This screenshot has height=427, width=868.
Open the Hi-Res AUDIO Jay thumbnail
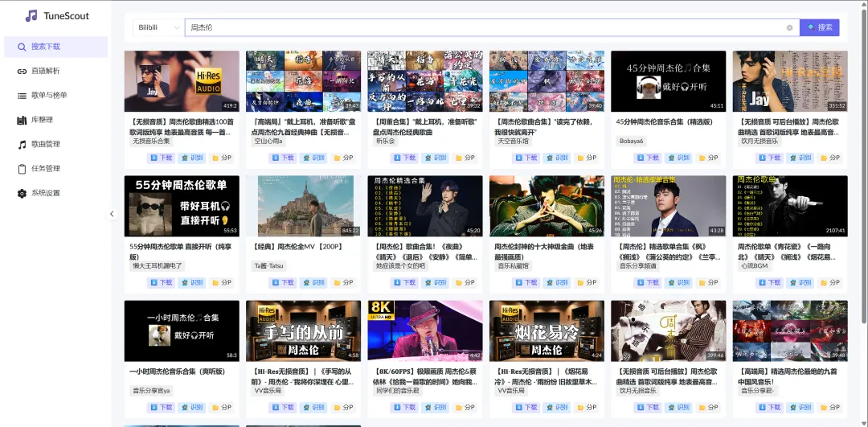click(x=182, y=81)
